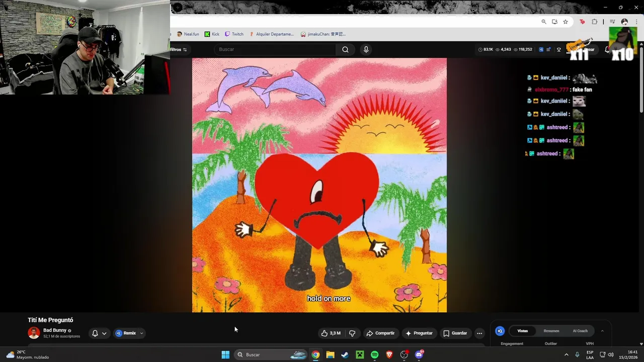Click the Preguntar button
Viewport: 644px width, 362px height.
419,333
